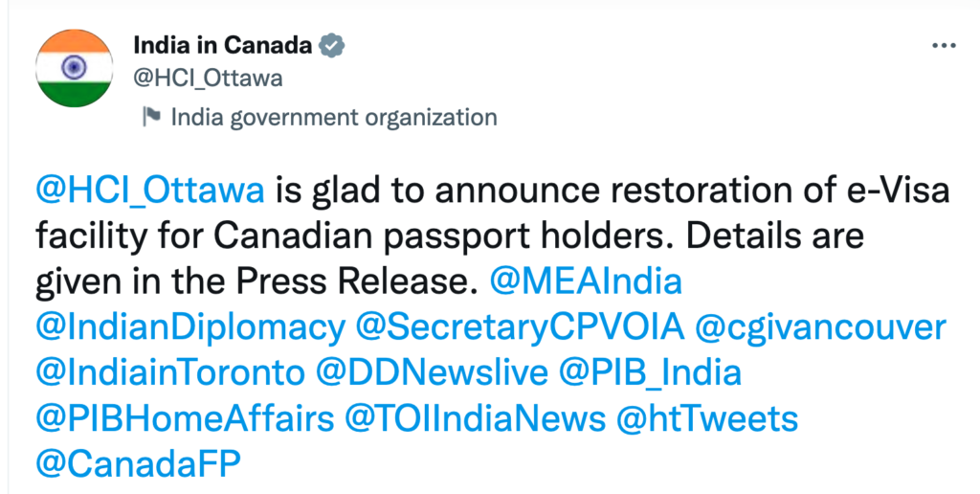This screenshot has width=980, height=494.
Task: Click the @cgivancouver mention
Action: tap(820, 327)
